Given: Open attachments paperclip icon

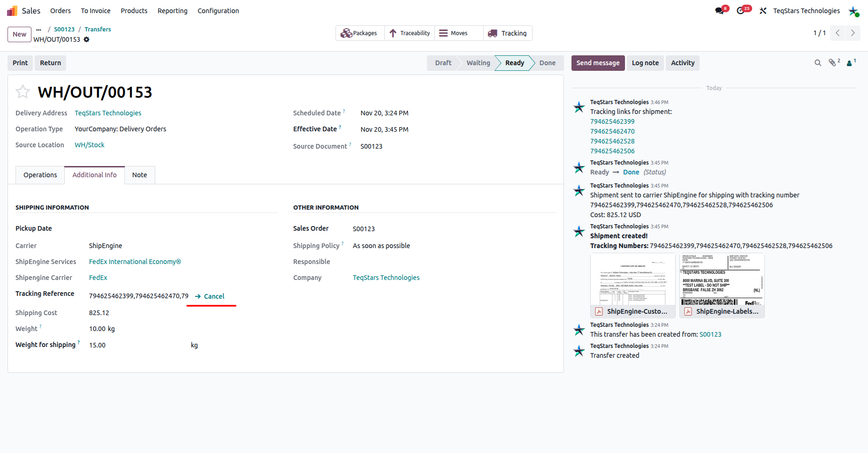Looking at the screenshot, I should (x=833, y=62).
